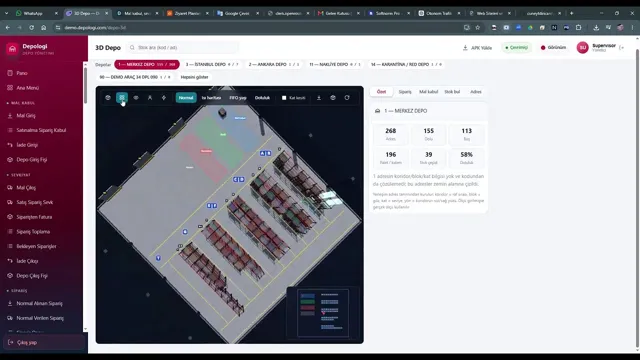640x360 pixels.
Task: Reload the page with browser refresh button
Action: [31, 28]
